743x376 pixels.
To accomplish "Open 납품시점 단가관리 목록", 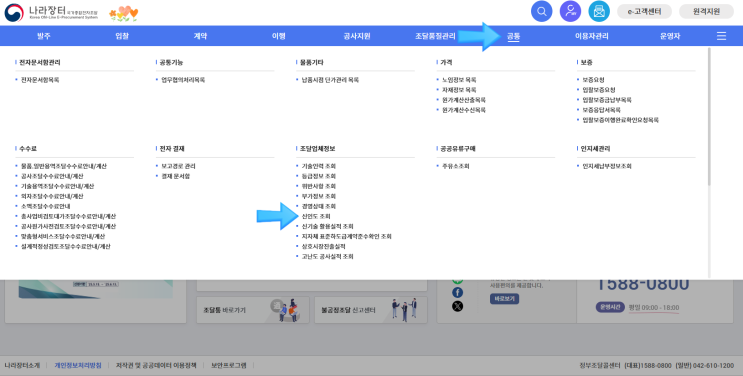I will point(330,80).
